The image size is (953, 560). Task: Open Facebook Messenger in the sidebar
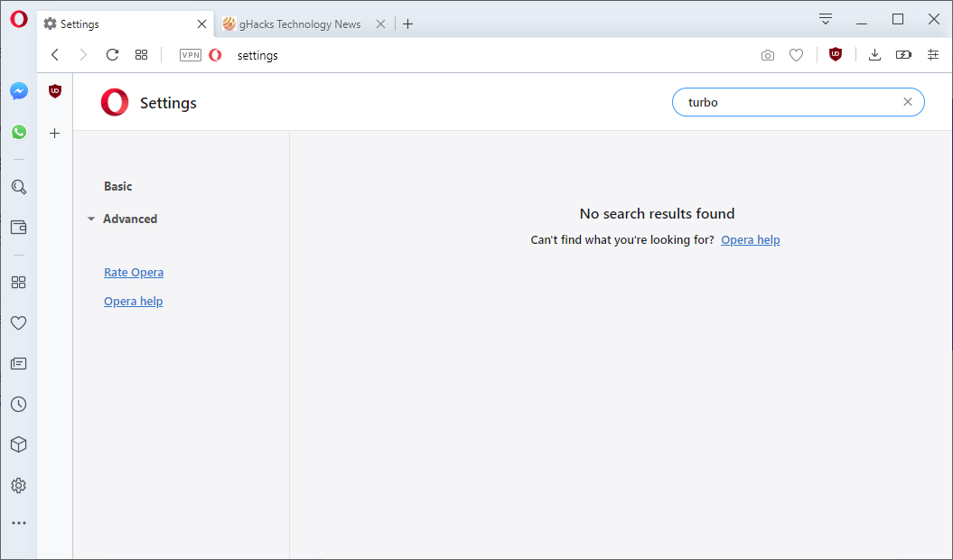[19, 91]
